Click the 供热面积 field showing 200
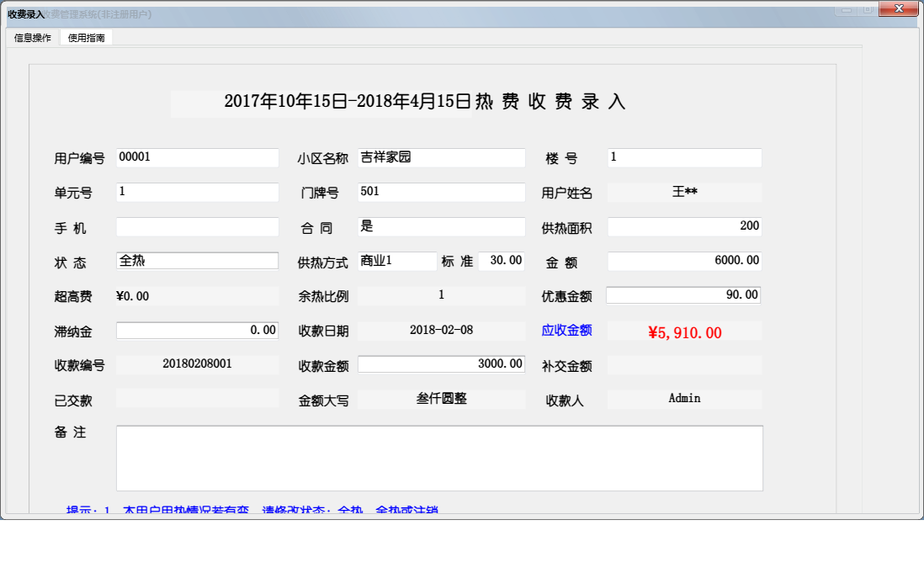This screenshot has height=578, width=924. [684, 226]
